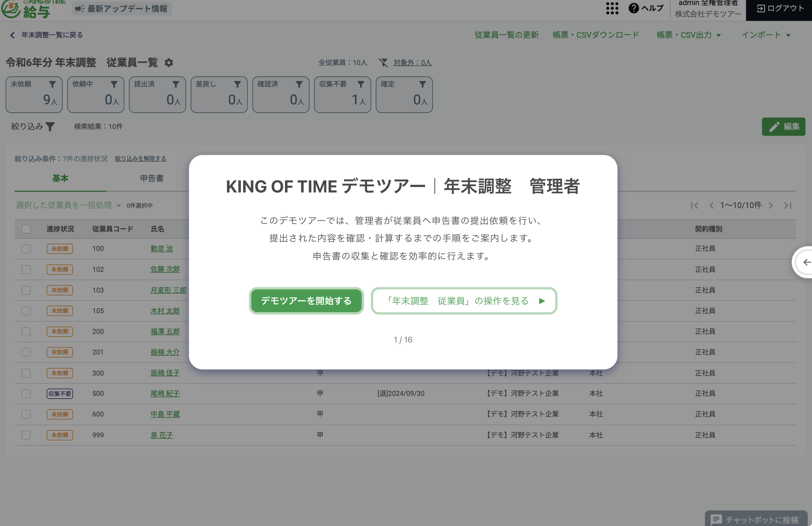This screenshot has height=526, width=812.
Task: Open settings gear next to 従業員一覧
Action: click(169, 63)
